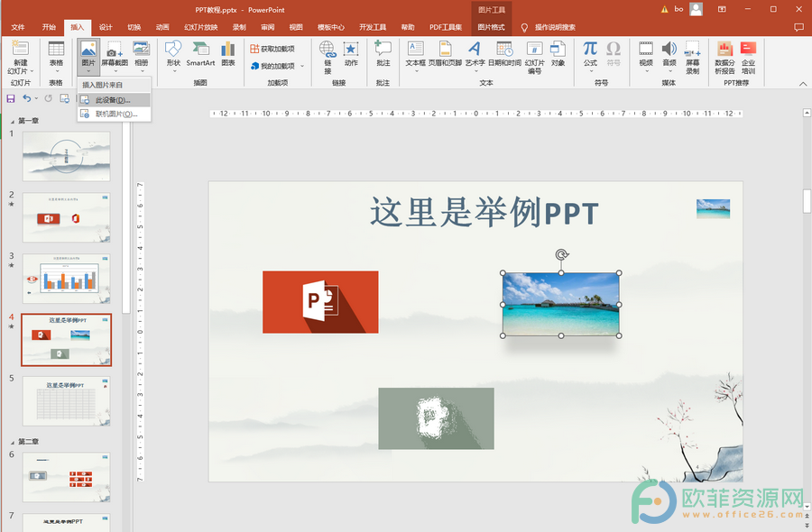Click the 链接 hyperlink icon
This screenshot has width=812, height=532.
tap(328, 50)
